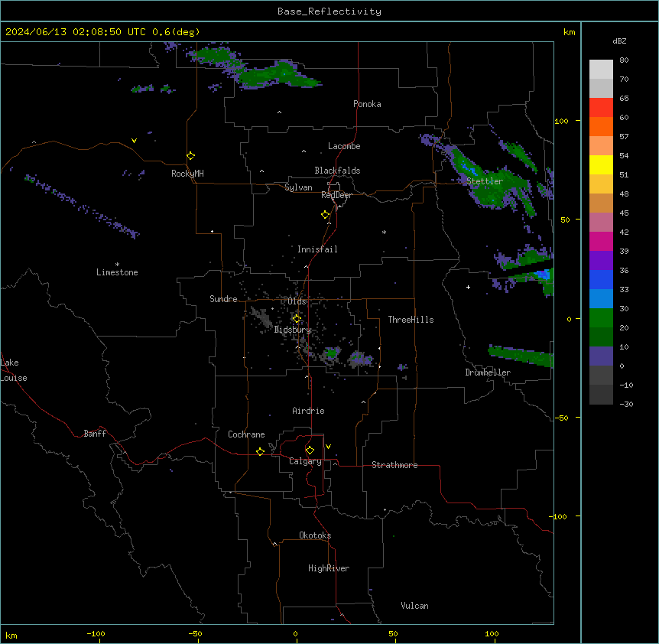Click the dBZ legend heading
Image resolution: width=659 pixels, height=644 pixels.
619,41
